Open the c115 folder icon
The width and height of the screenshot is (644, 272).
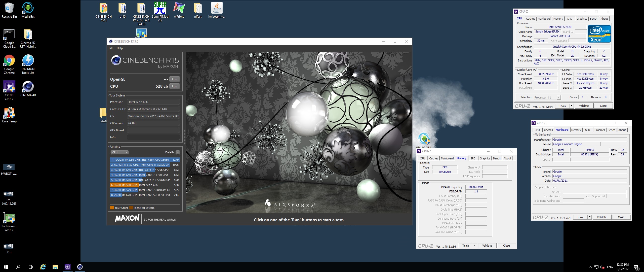(123, 10)
